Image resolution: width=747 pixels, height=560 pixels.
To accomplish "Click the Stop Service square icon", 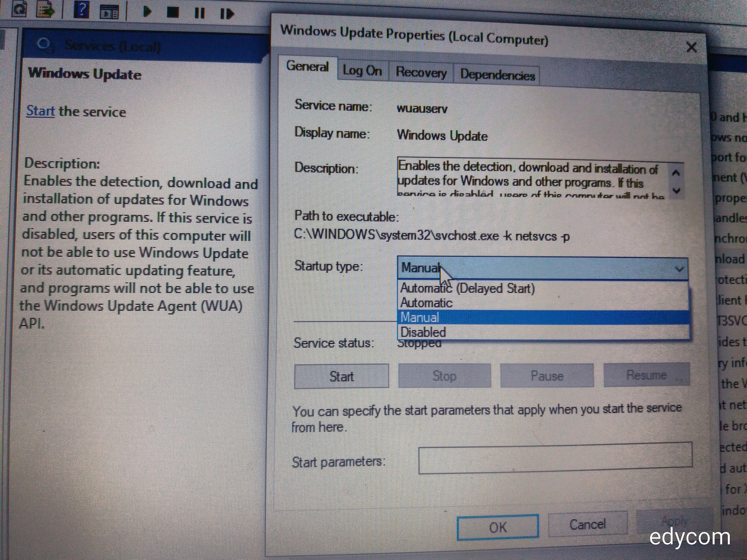I will pyautogui.click(x=173, y=13).
